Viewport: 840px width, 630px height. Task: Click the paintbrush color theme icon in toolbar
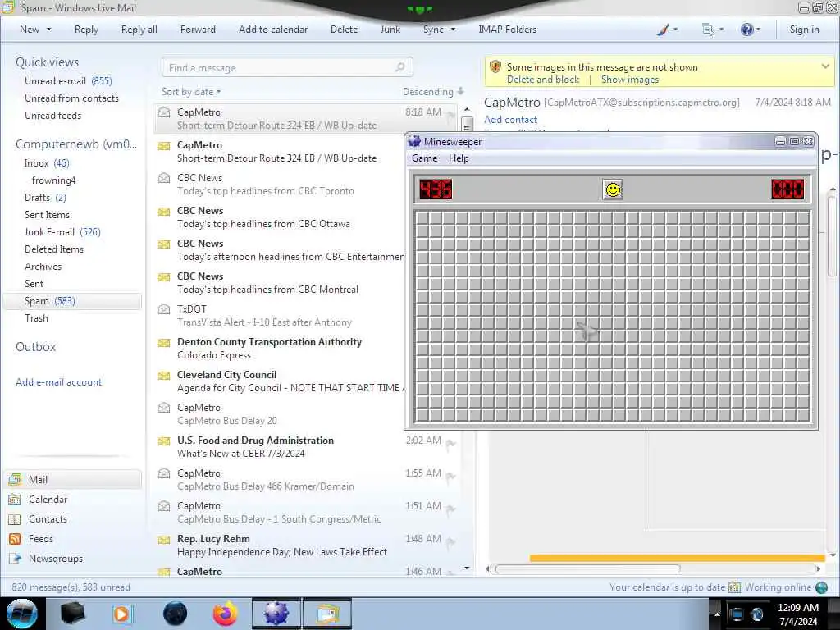click(x=663, y=30)
